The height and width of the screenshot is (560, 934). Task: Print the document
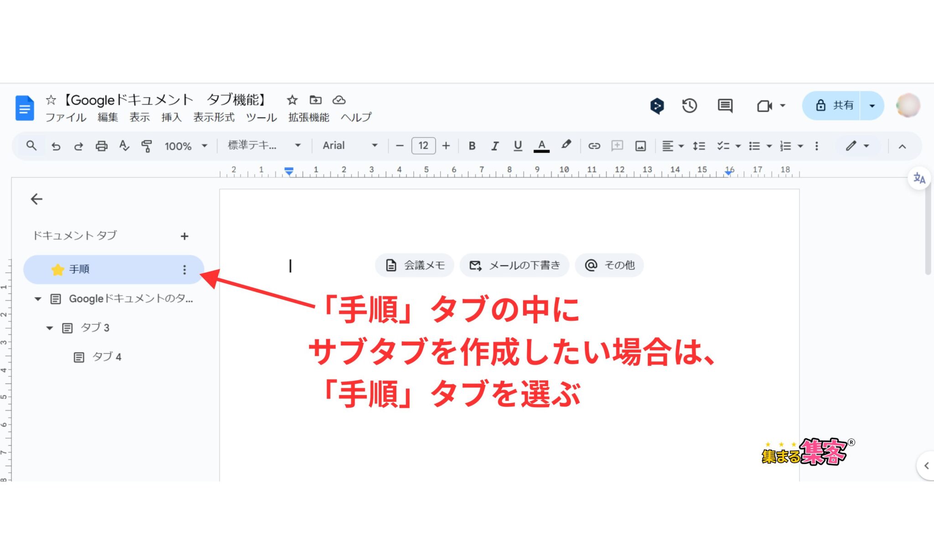(101, 146)
